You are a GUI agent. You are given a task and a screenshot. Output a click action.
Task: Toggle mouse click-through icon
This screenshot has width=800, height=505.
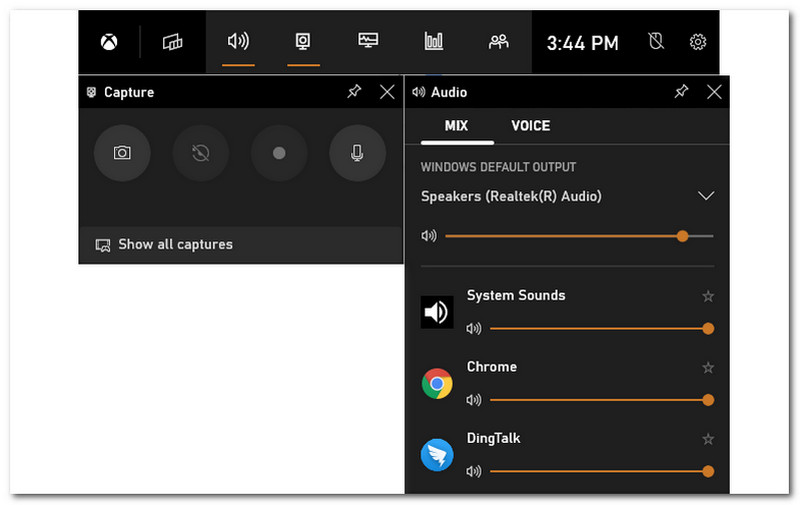pyautogui.click(x=656, y=41)
